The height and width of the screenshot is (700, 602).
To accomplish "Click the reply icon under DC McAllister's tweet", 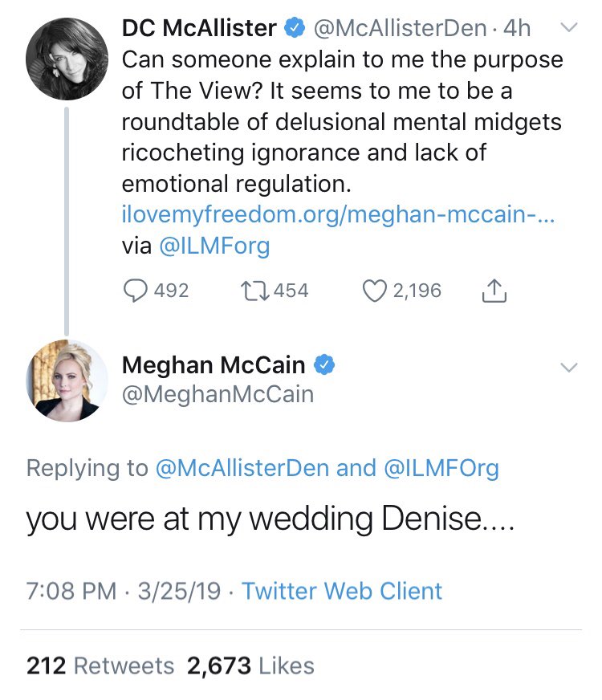I will click(x=135, y=291).
